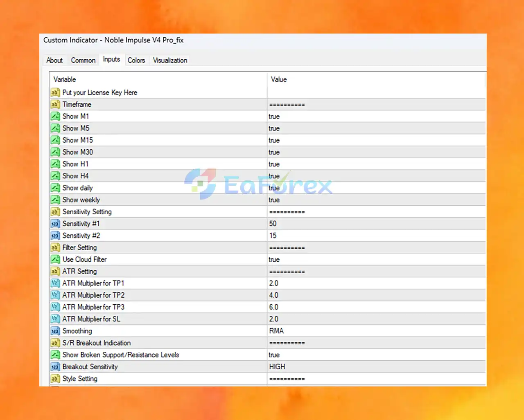Click the empty License Key value field

click(x=376, y=92)
